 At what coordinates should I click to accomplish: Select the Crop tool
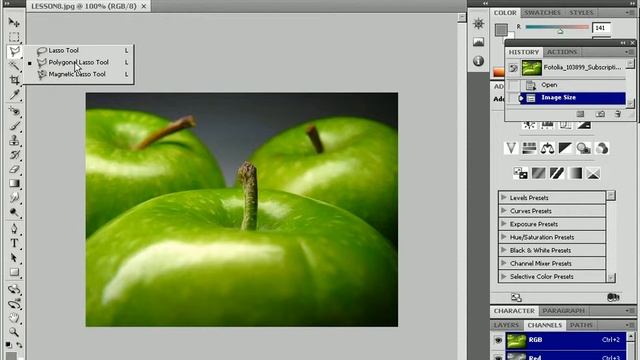click(14, 80)
